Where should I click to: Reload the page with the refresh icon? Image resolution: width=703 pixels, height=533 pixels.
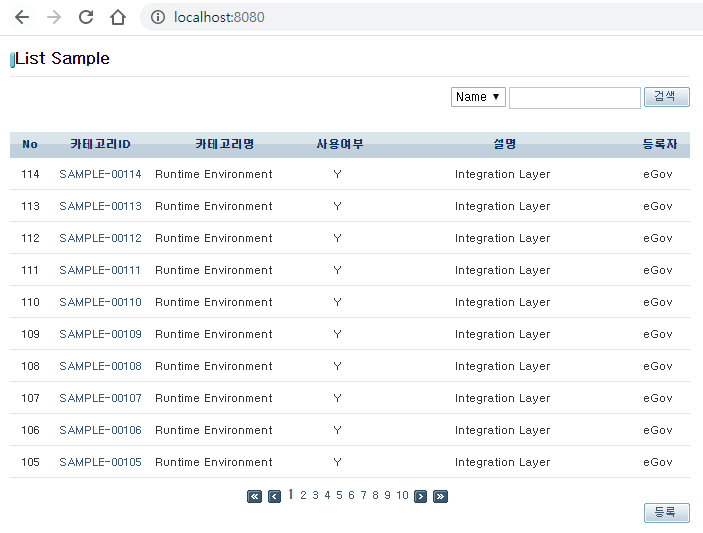click(x=86, y=17)
